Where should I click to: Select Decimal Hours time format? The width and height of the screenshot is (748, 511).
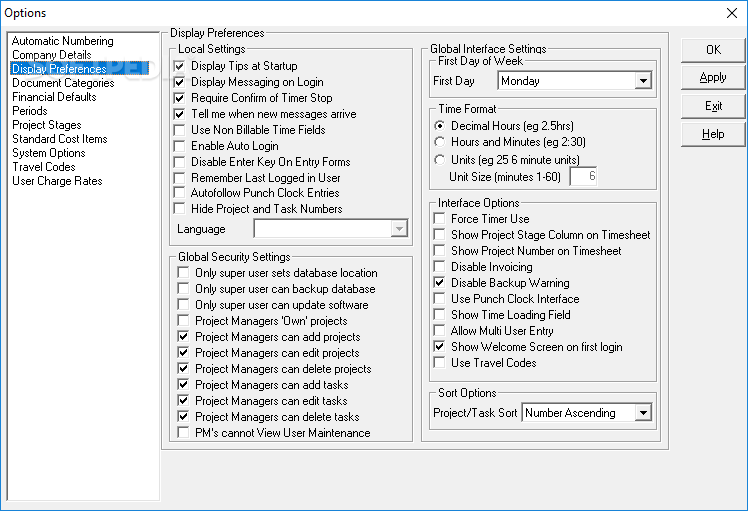[x=439, y=126]
